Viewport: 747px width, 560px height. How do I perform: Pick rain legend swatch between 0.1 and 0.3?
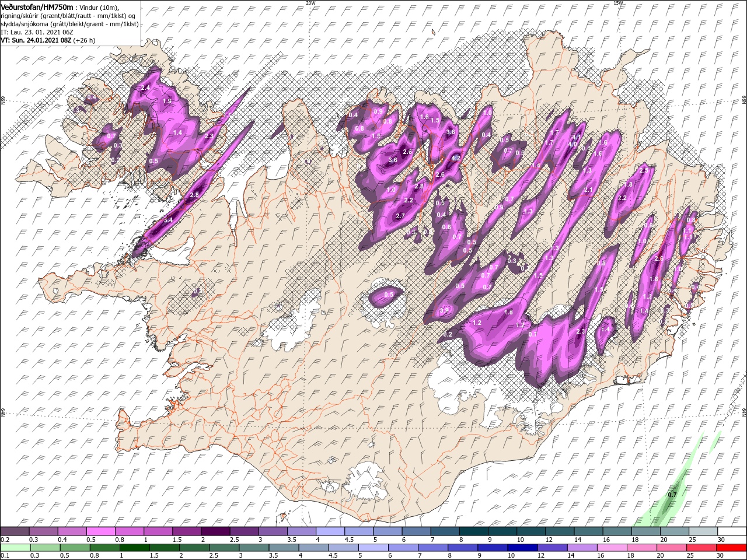click(15, 548)
